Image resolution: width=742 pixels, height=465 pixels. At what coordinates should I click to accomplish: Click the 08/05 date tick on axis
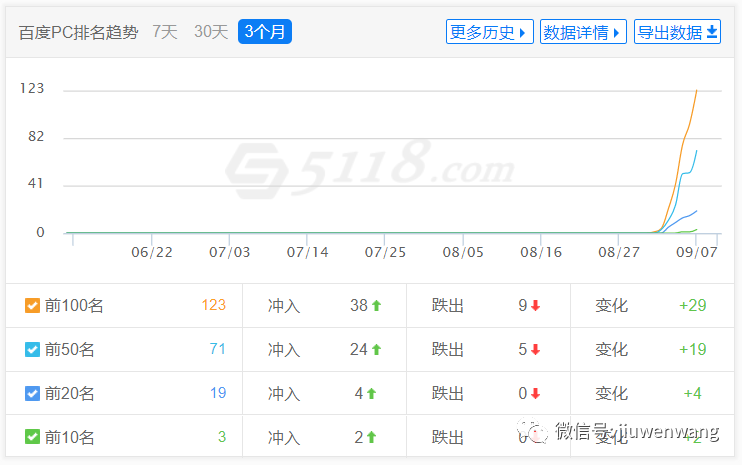463,252
